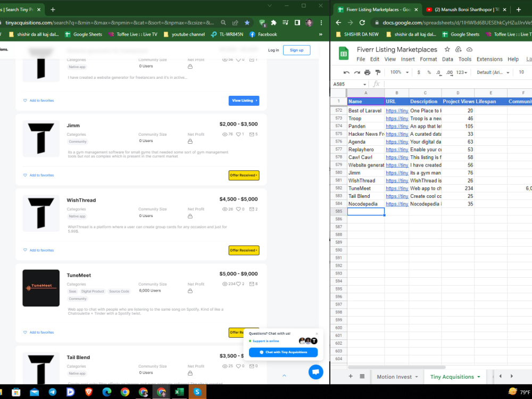Click the move-to-folder icon beside document title
This screenshot has width=532, height=399.
pyautogui.click(x=459, y=49)
